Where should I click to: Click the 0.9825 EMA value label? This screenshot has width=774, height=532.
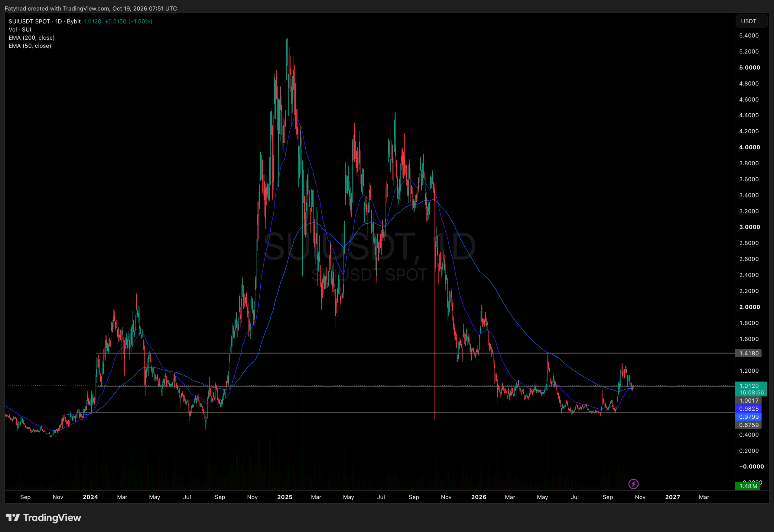(x=748, y=409)
